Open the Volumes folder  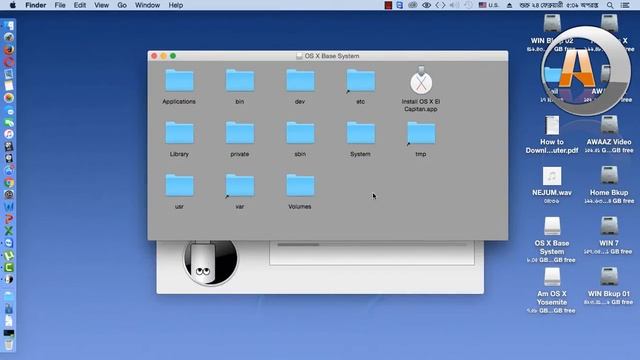point(300,186)
